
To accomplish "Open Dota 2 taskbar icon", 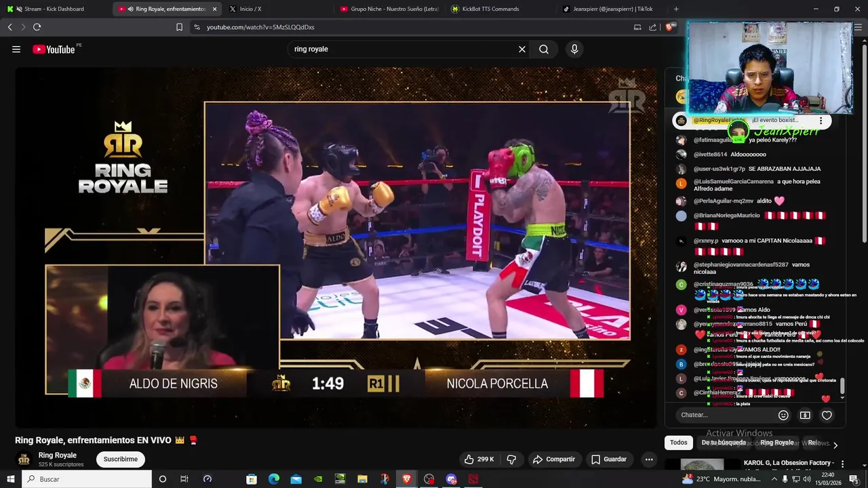I will coord(473,479).
